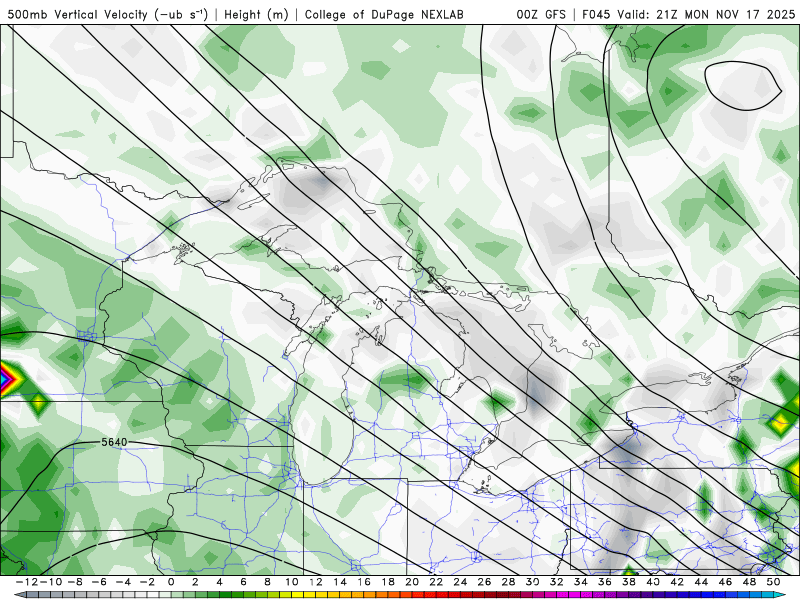Select the "Height (m)" header label
Screen dimensions: 800x600
click(256, 14)
